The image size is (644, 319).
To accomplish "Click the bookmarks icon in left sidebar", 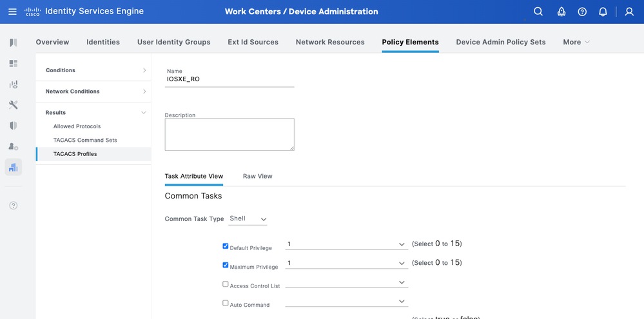I will [14, 43].
